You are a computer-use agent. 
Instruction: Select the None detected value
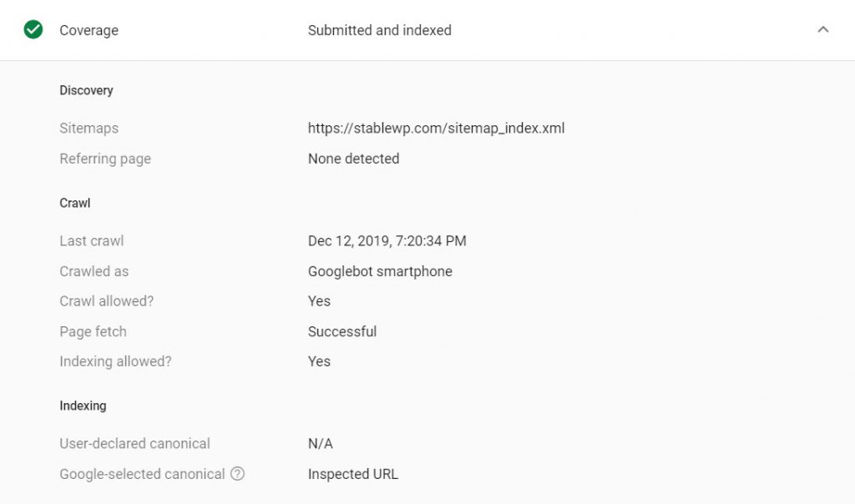tap(353, 159)
